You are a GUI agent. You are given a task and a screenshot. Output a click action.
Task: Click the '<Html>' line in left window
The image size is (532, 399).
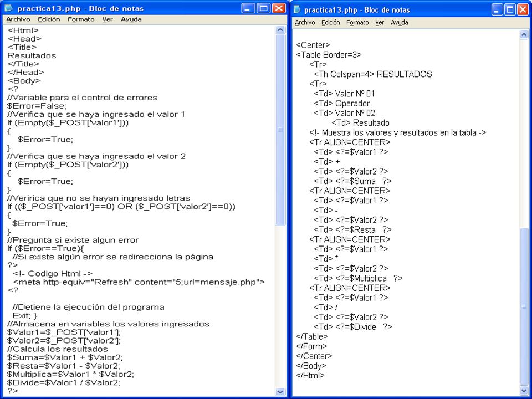point(23,30)
